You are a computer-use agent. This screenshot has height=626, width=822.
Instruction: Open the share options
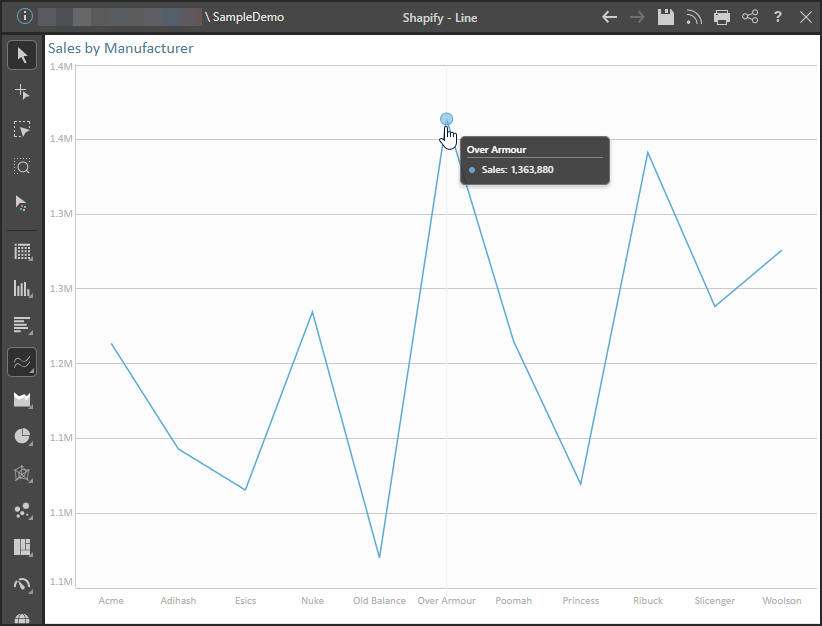click(x=750, y=17)
